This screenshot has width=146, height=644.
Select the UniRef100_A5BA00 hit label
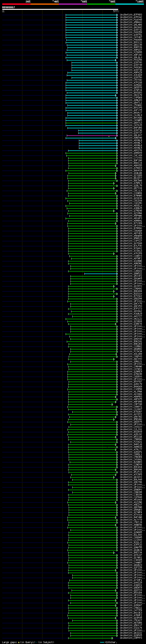(x=131, y=22)
